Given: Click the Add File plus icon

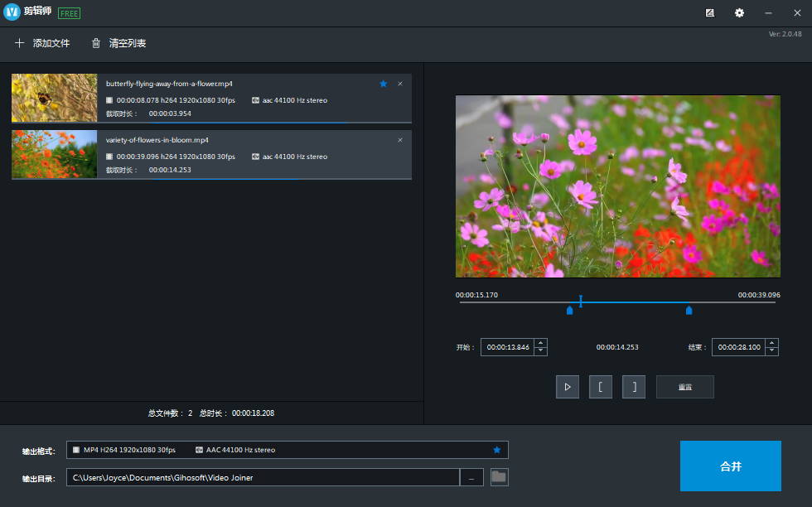Looking at the screenshot, I should coord(20,43).
